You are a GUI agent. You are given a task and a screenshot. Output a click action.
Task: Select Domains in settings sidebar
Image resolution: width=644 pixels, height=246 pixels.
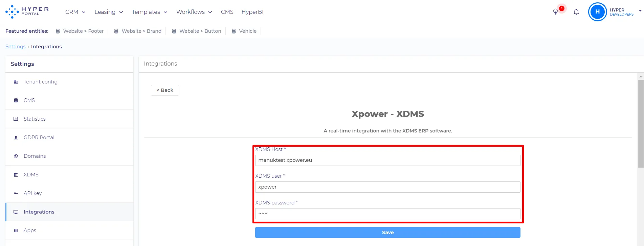pos(70,156)
